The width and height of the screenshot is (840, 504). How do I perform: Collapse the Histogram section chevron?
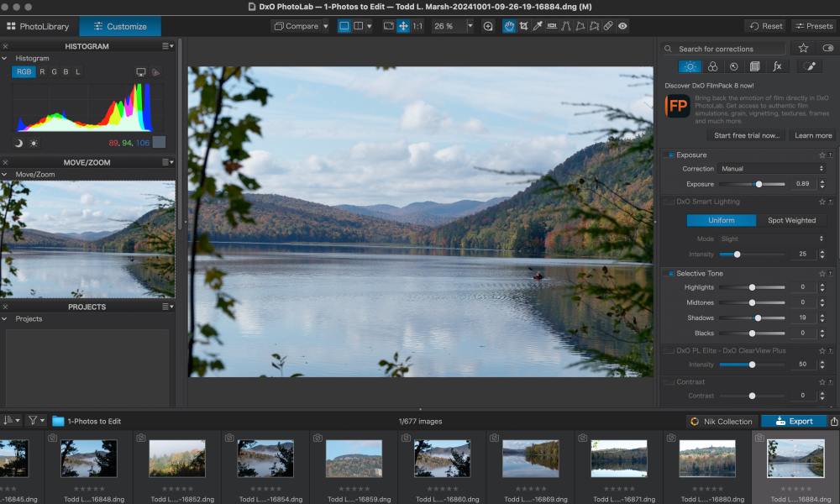click(5, 59)
